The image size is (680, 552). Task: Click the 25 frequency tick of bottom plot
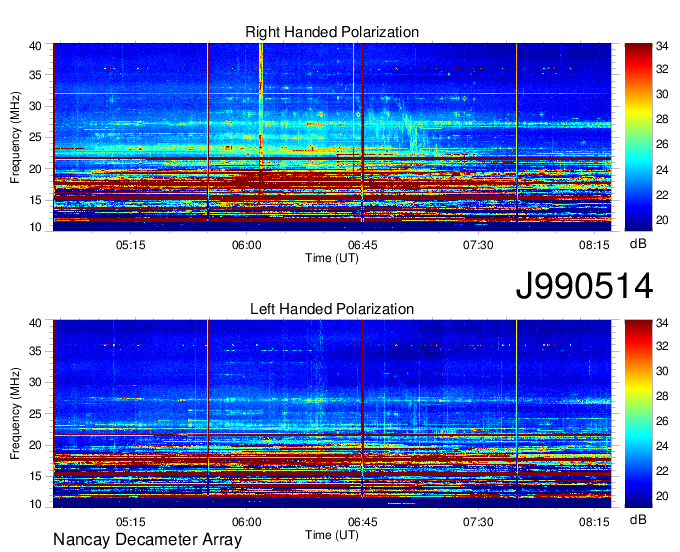tap(35, 414)
